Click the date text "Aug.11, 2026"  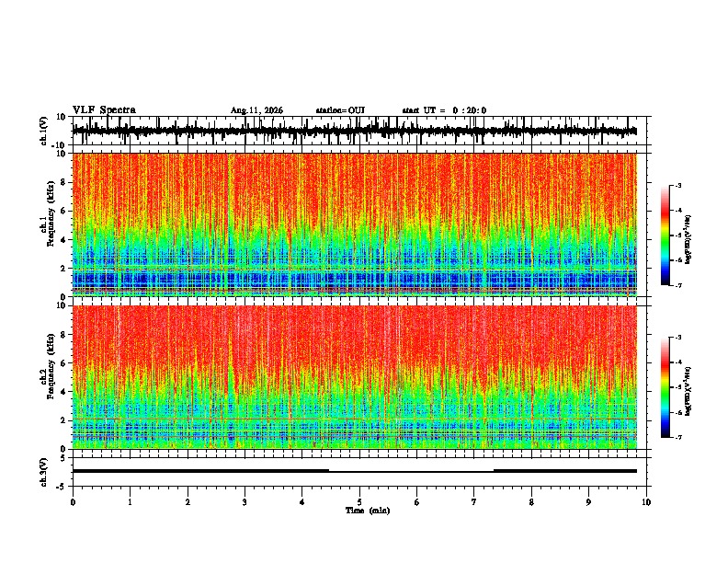point(256,110)
